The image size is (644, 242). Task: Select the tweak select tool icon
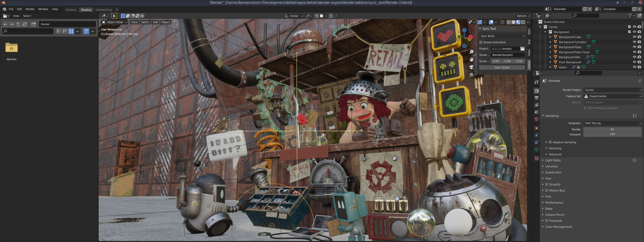tap(114, 16)
